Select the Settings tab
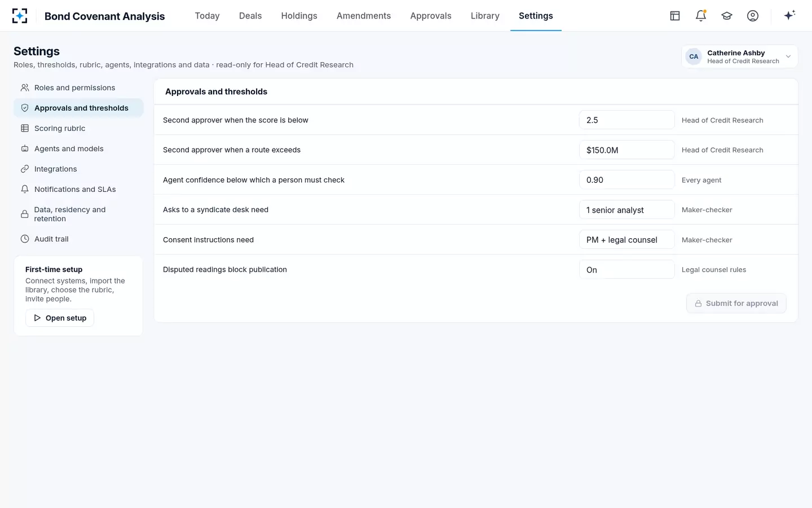 (536, 16)
